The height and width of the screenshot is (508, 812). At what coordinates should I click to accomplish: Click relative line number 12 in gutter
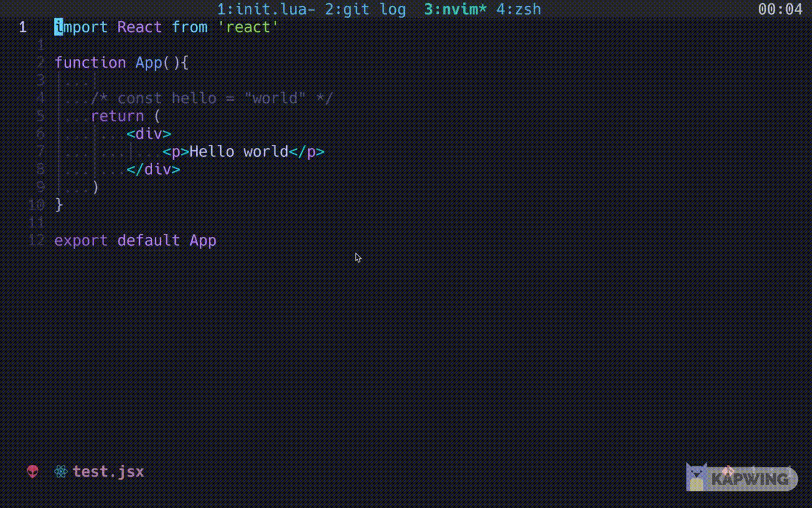click(x=36, y=241)
